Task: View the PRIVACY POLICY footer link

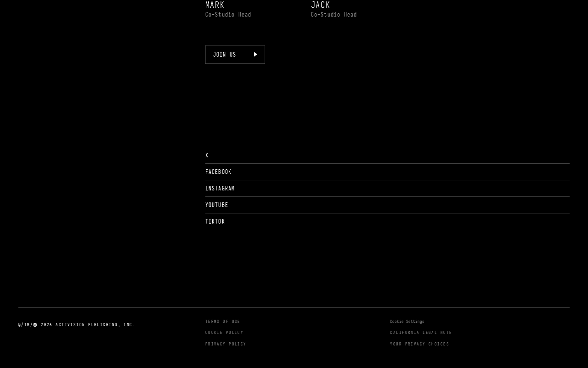Action: [226, 344]
